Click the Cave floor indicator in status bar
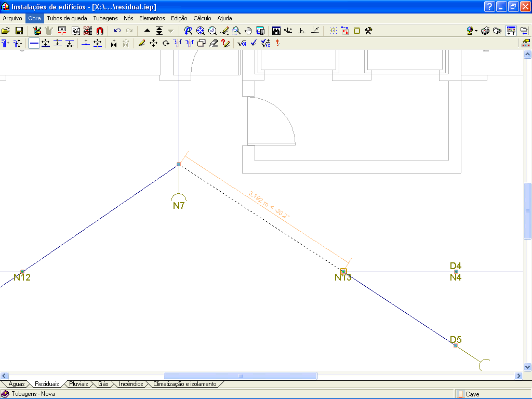The width and height of the screenshot is (532, 399). click(472, 394)
